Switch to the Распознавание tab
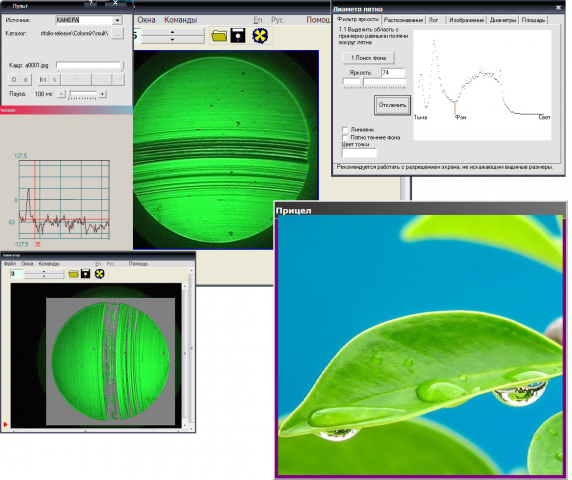The height and width of the screenshot is (480, 572). coord(403,20)
